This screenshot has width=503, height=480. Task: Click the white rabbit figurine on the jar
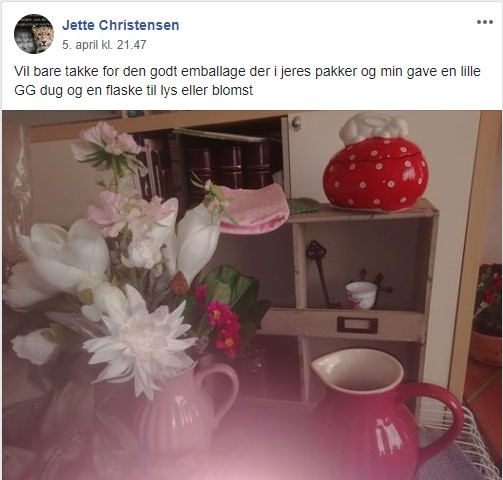pos(374,128)
